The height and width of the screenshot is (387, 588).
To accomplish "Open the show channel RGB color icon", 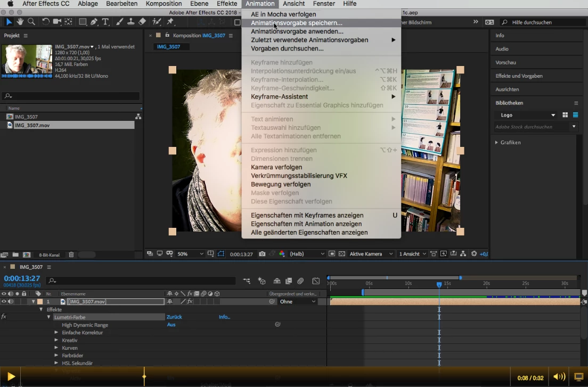I will (282, 254).
